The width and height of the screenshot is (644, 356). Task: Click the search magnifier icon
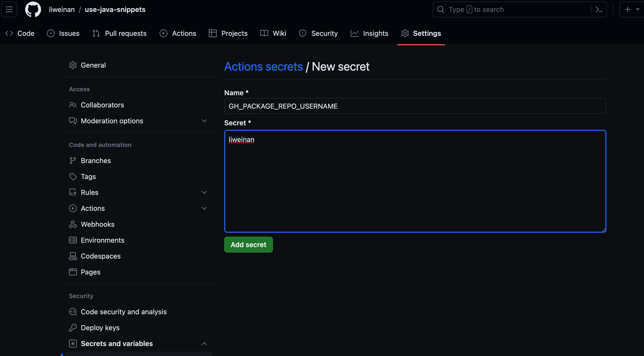coord(440,9)
